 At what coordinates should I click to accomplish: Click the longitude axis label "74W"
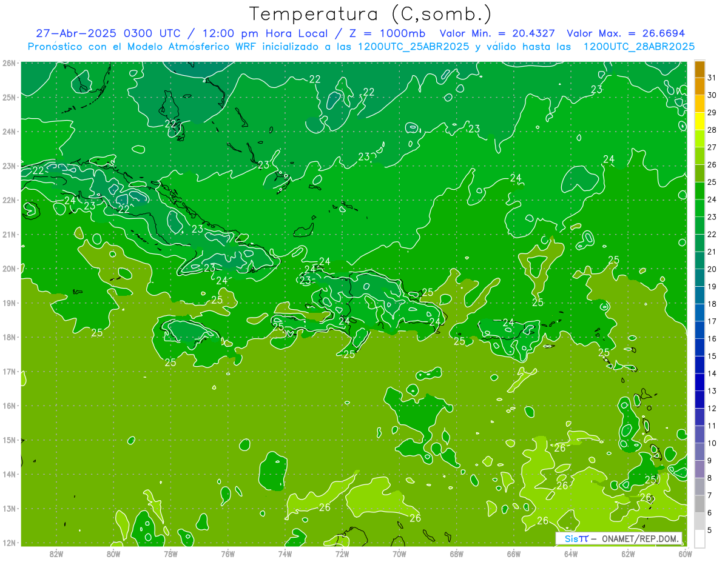click(x=285, y=554)
